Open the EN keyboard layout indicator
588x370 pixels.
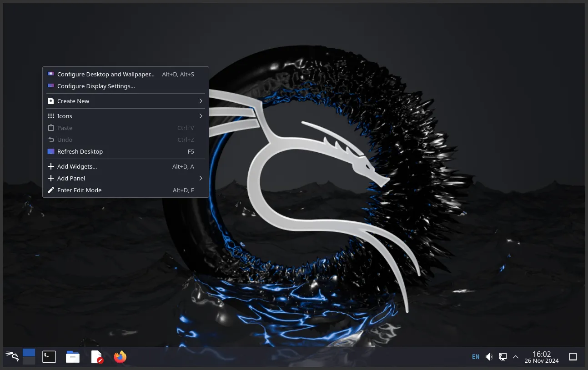pyautogui.click(x=476, y=357)
